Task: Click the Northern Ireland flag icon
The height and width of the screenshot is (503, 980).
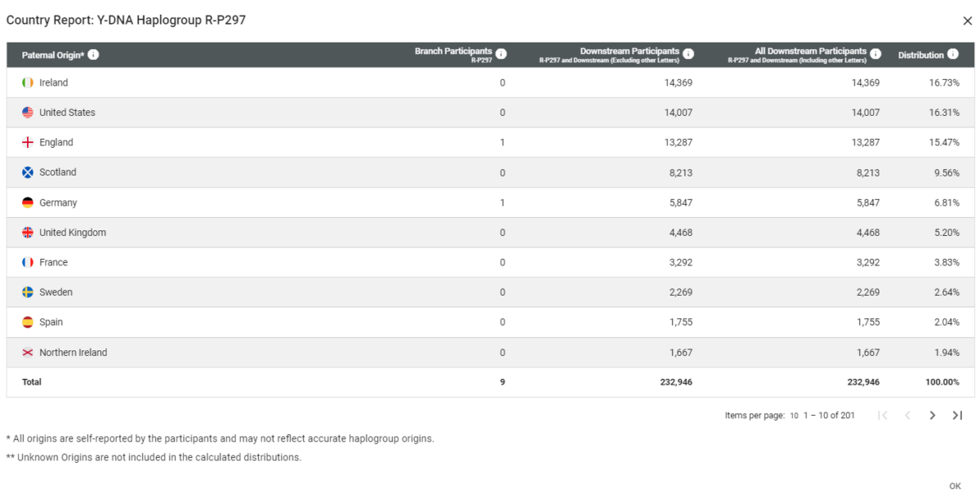Action: 28,352
